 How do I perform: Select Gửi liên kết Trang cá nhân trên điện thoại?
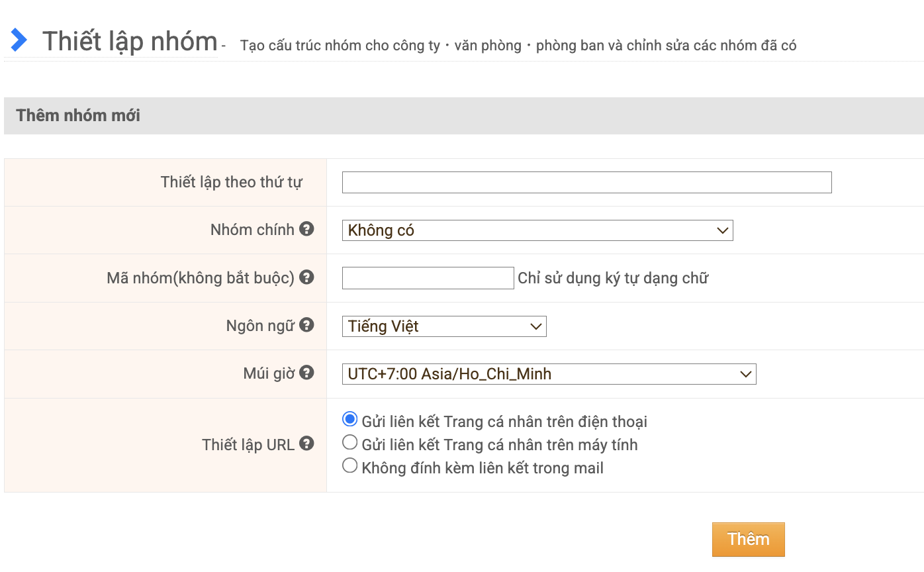[349, 420]
